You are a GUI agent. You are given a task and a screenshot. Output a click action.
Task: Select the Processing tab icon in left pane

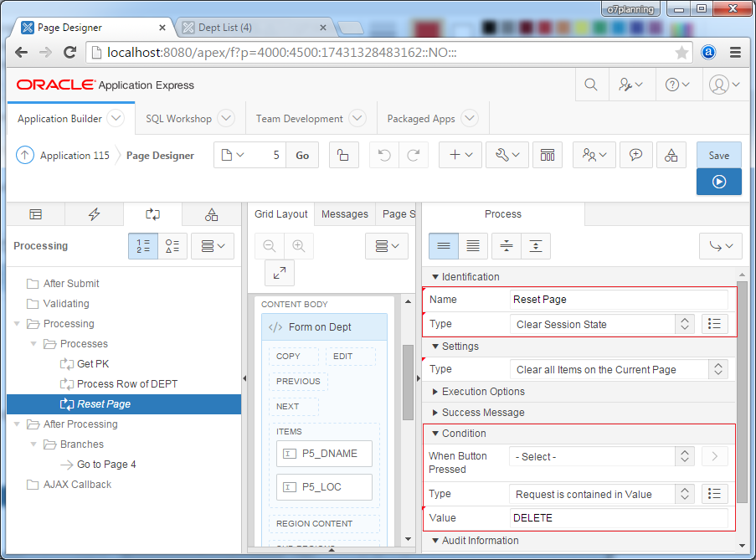[x=153, y=214]
